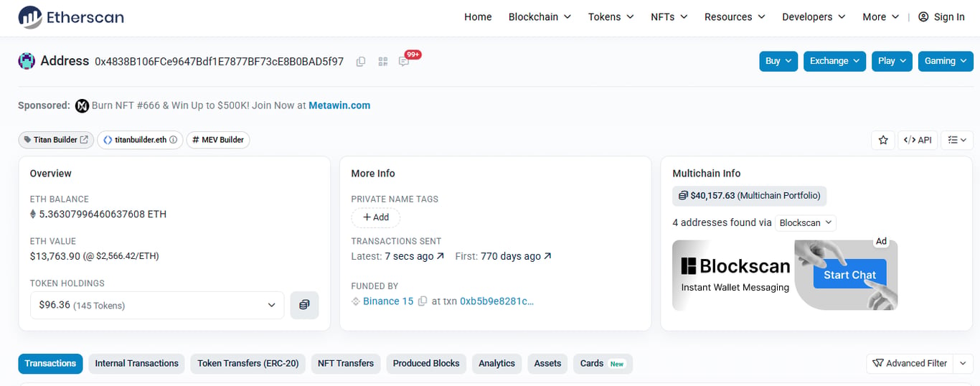Click the Sign In user icon
This screenshot has height=386, width=980.
tap(923, 17)
